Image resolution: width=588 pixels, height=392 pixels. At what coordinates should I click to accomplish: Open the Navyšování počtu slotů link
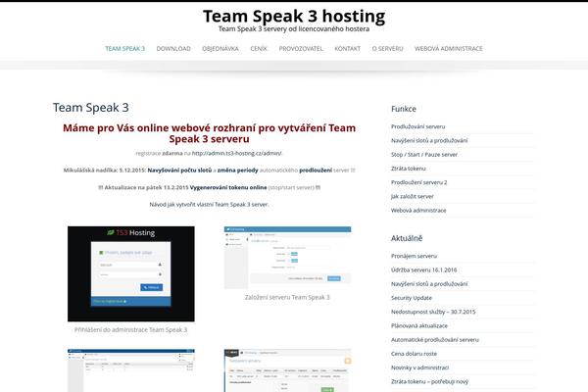[179, 171]
